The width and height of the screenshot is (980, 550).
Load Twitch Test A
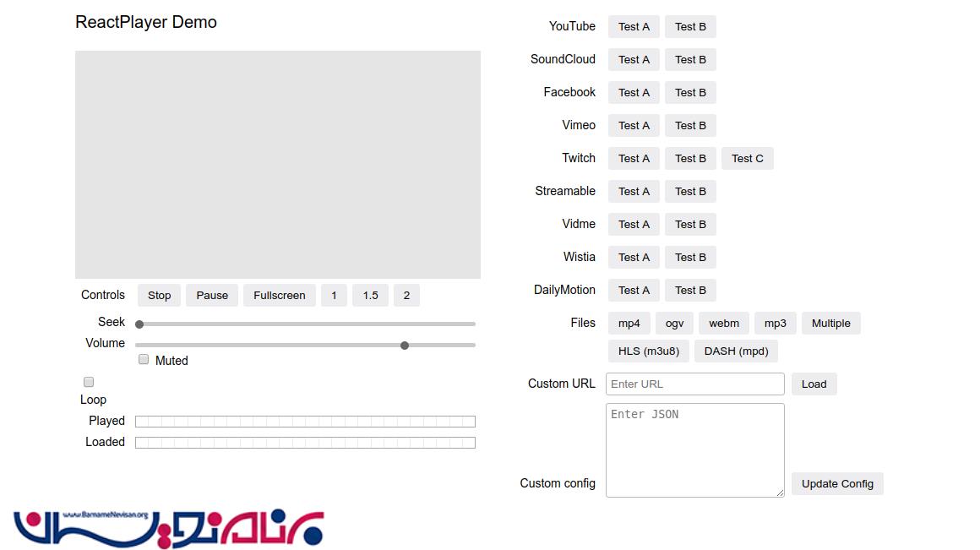click(634, 159)
